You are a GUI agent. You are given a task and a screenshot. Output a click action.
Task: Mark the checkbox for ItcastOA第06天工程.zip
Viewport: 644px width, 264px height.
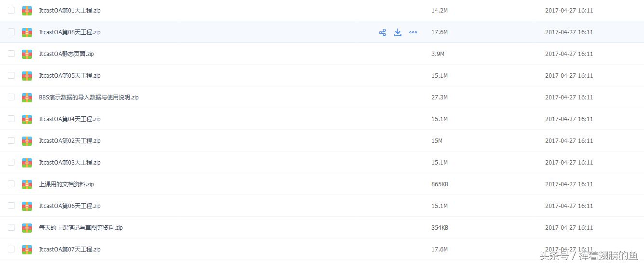pos(11,206)
